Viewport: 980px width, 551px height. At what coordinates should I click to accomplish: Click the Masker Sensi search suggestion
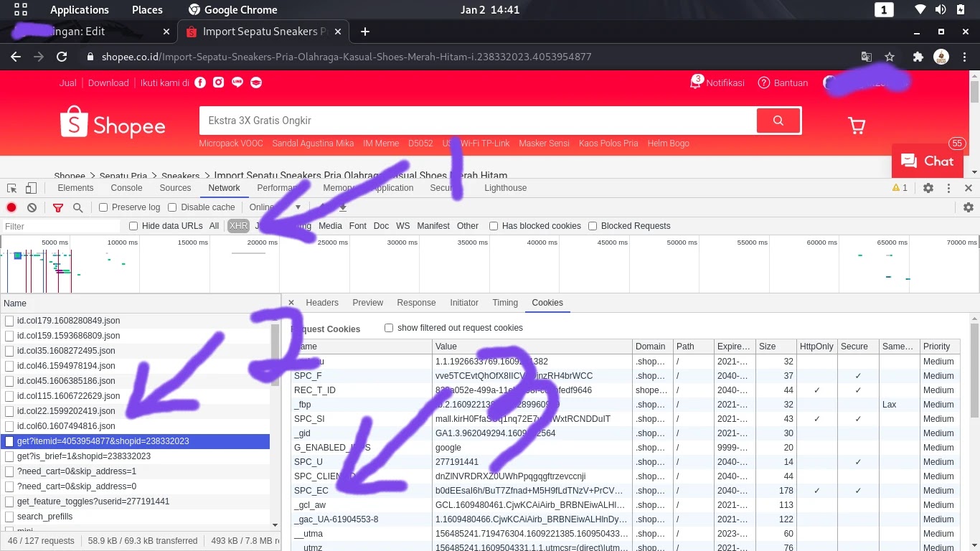(x=544, y=143)
